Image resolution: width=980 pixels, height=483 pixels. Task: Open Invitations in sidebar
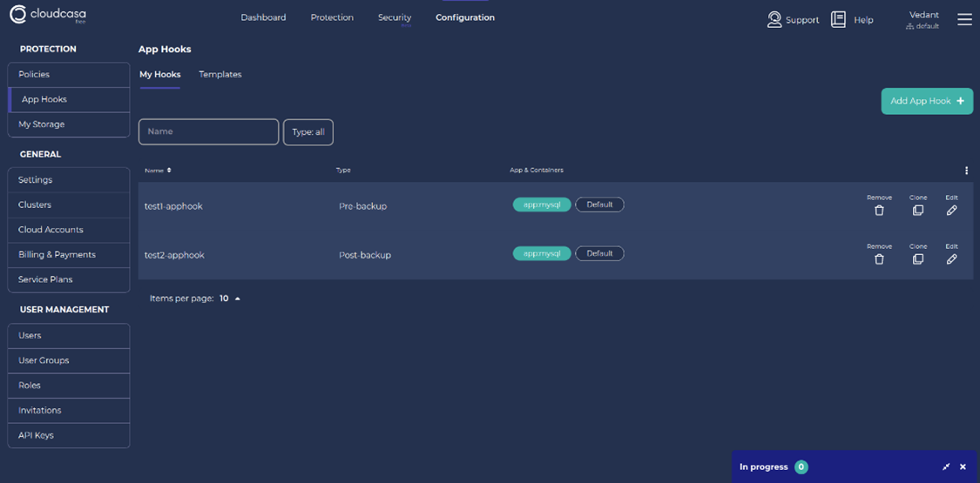pyautogui.click(x=69, y=410)
